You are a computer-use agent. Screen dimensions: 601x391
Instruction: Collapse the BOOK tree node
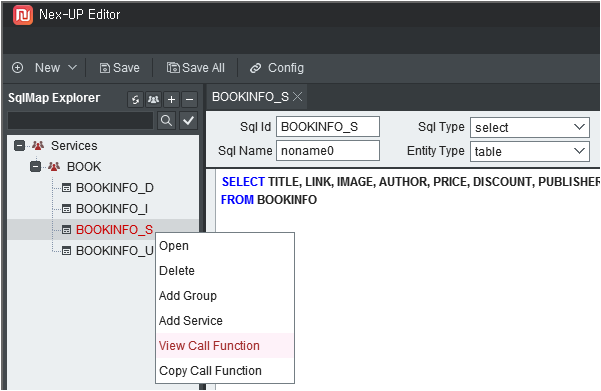tap(36, 167)
